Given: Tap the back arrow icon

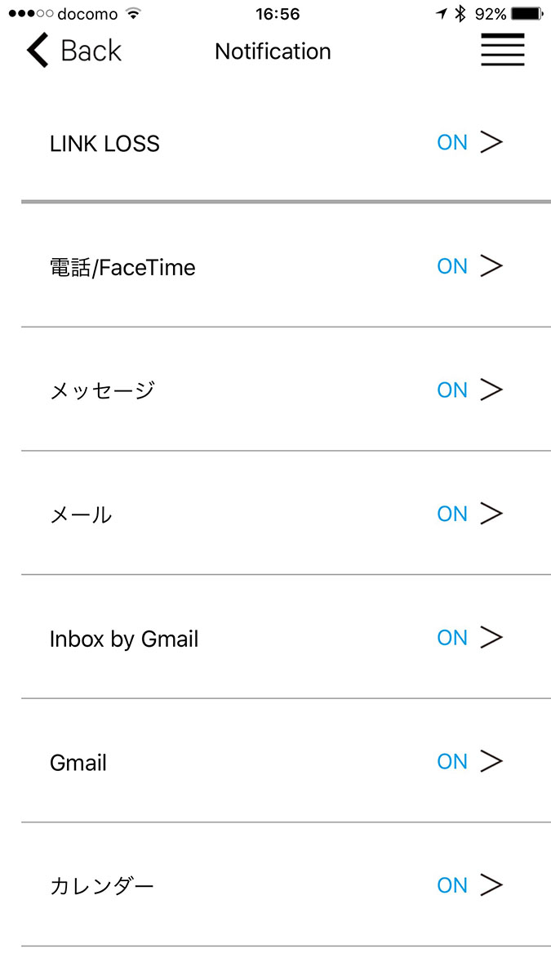Looking at the screenshot, I should click(x=35, y=50).
